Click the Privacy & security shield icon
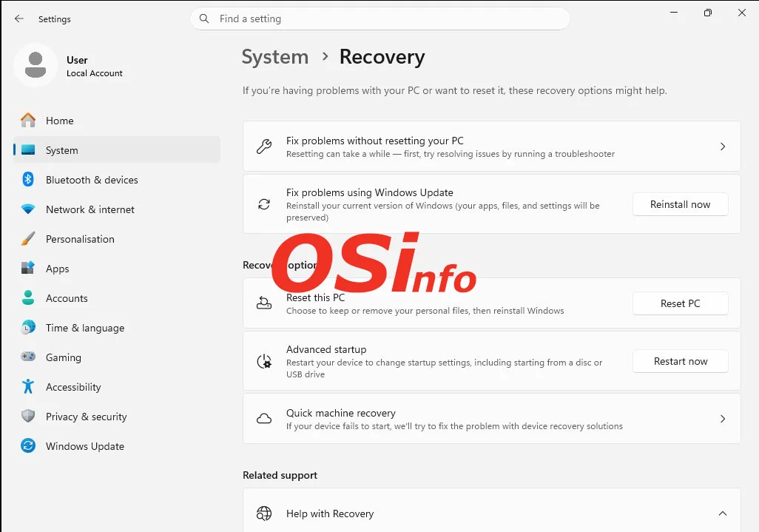Image resolution: width=759 pixels, height=532 pixels. coord(28,417)
